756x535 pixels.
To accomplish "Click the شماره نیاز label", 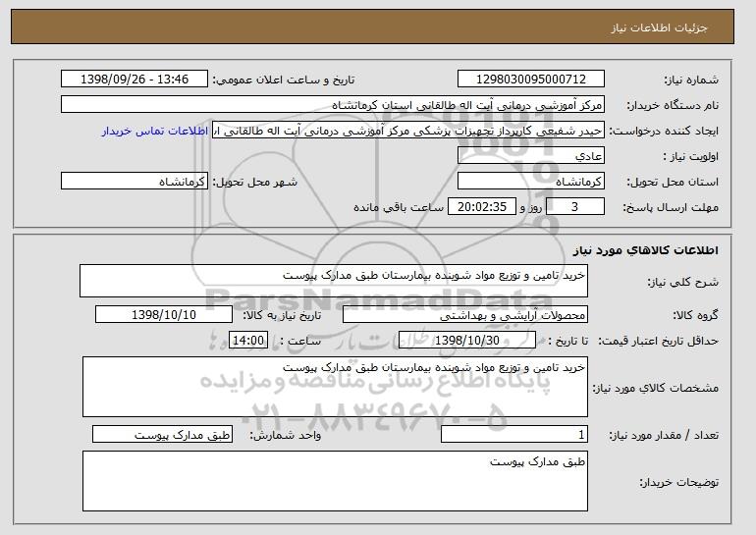I will (691, 80).
